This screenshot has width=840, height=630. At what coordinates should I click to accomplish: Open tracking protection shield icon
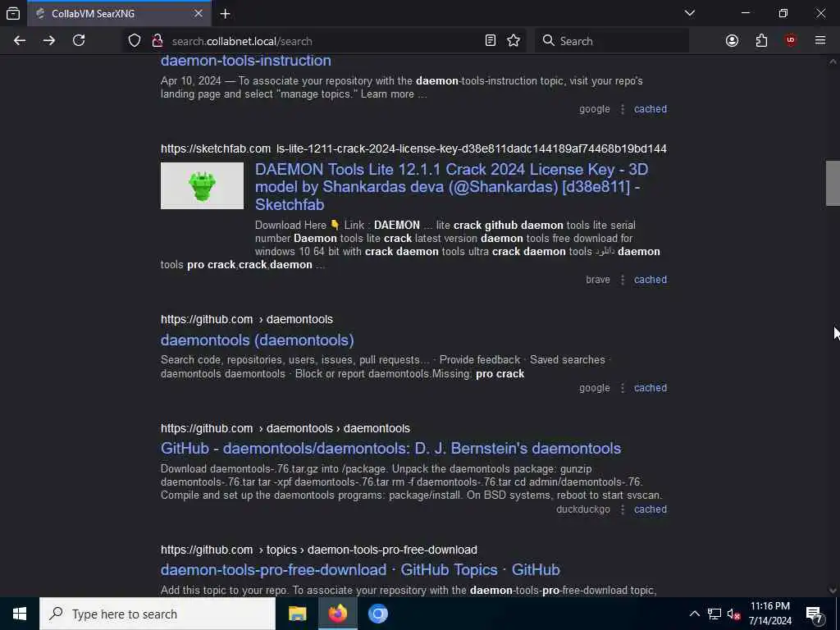tap(135, 41)
